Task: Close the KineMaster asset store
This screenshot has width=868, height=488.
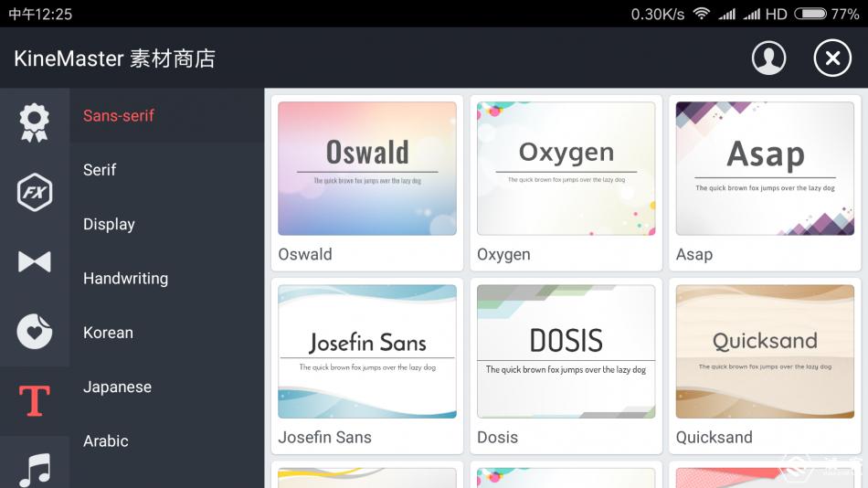Action: point(832,58)
